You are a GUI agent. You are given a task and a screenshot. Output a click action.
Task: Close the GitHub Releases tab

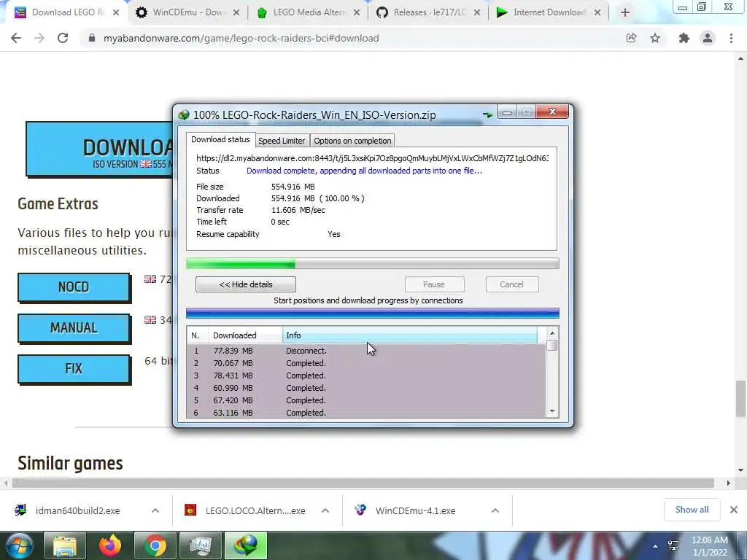(477, 13)
